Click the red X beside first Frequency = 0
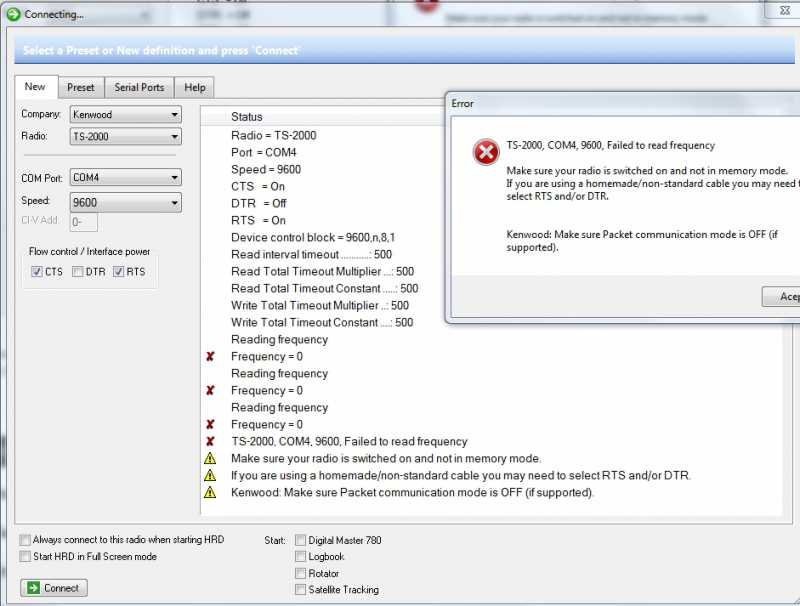800x606 pixels. click(x=210, y=357)
